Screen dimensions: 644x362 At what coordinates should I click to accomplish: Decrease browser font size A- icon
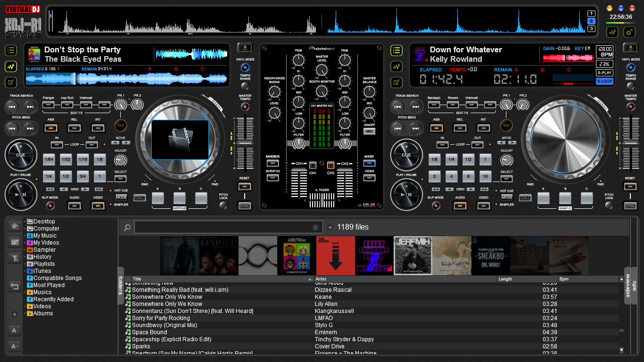[x=15, y=330]
